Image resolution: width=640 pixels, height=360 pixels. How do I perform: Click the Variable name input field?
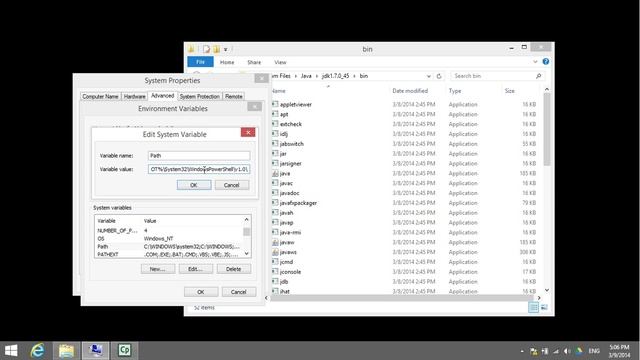click(x=199, y=156)
